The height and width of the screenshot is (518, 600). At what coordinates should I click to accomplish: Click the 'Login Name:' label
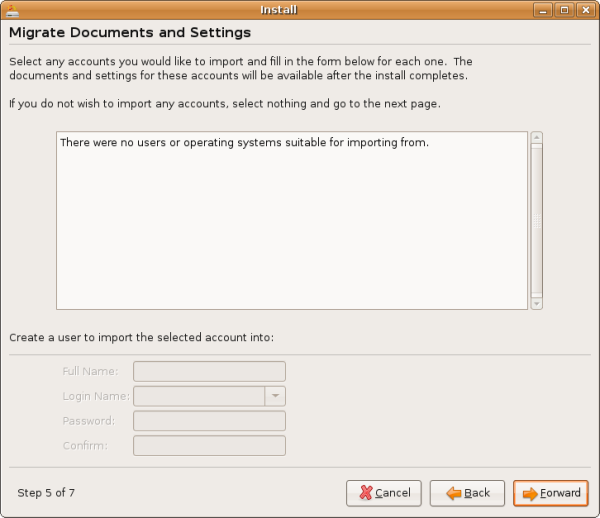96,396
